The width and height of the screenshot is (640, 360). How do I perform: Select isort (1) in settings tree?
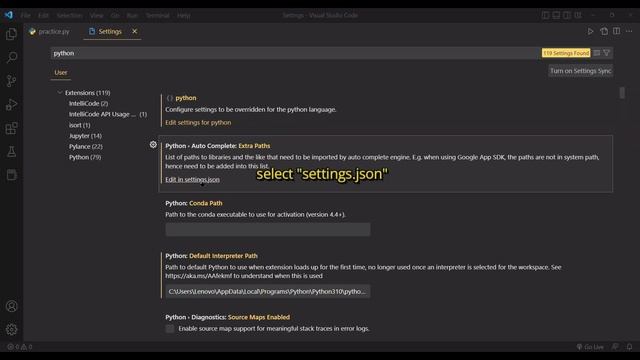(x=79, y=125)
